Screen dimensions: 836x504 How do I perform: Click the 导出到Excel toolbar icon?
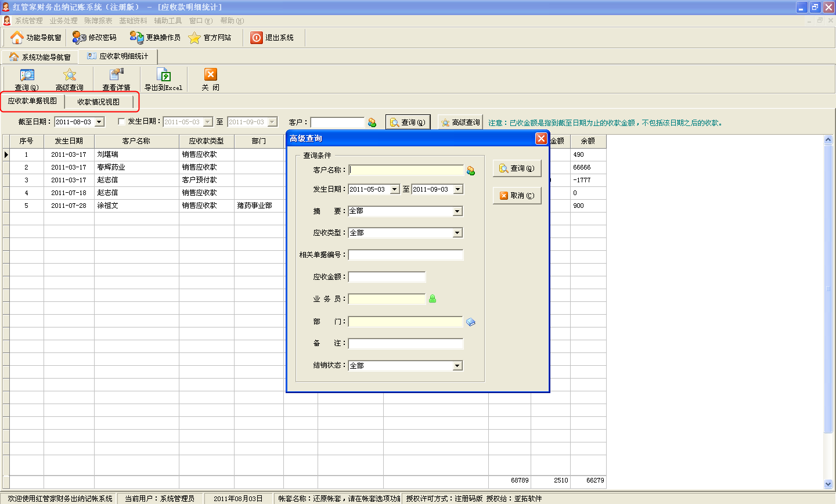tap(164, 75)
